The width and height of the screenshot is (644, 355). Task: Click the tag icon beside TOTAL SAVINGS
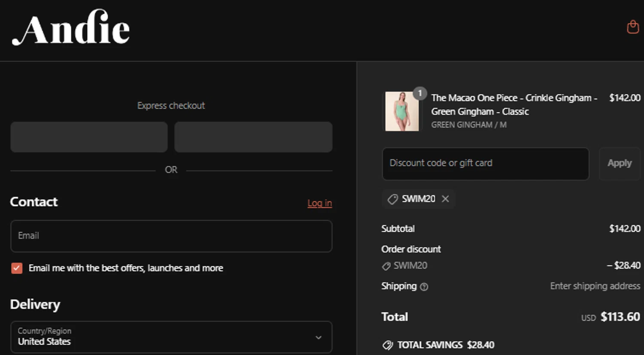click(x=387, y=345)
